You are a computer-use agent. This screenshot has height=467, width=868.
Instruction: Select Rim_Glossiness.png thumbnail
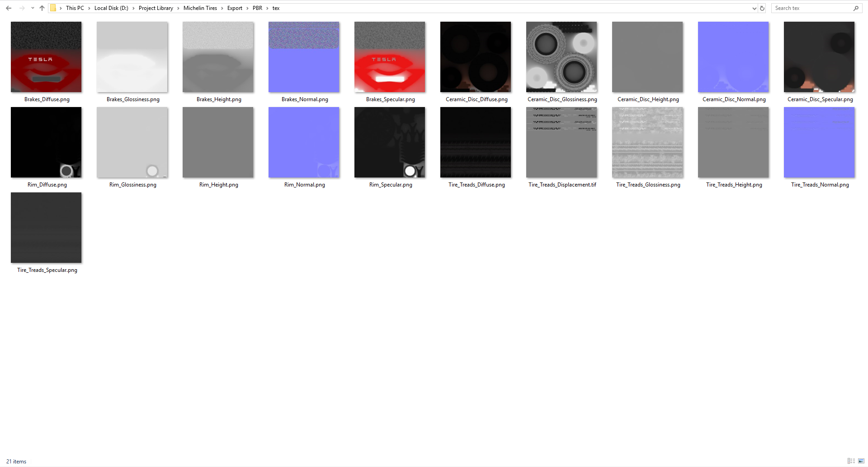[132, 142]
